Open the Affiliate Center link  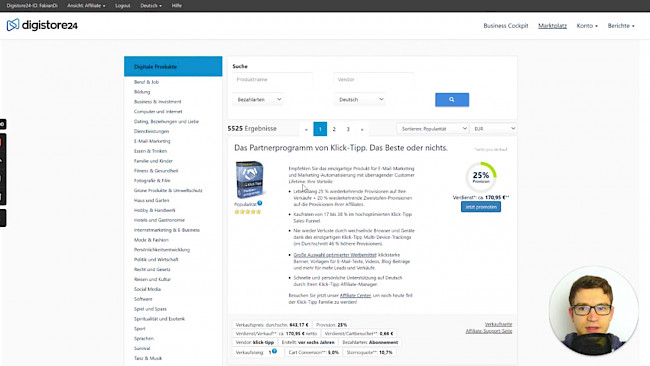coord(355,296)
